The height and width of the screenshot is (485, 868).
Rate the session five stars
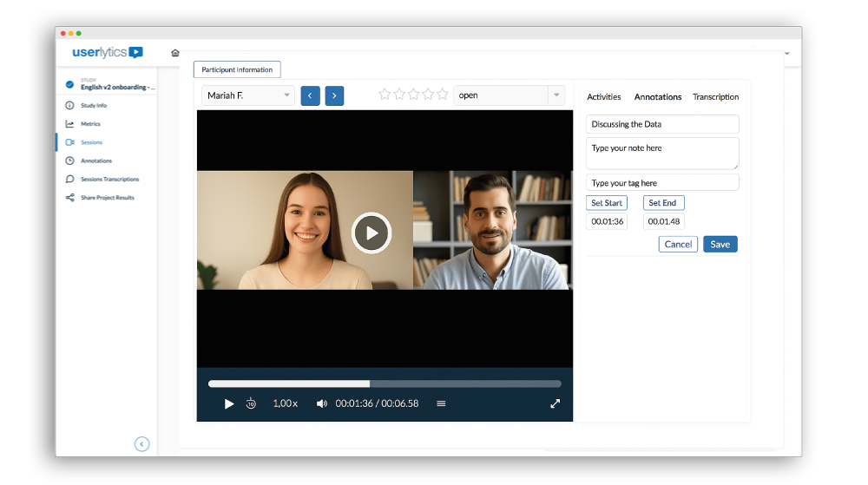click(x=442, y=95)
